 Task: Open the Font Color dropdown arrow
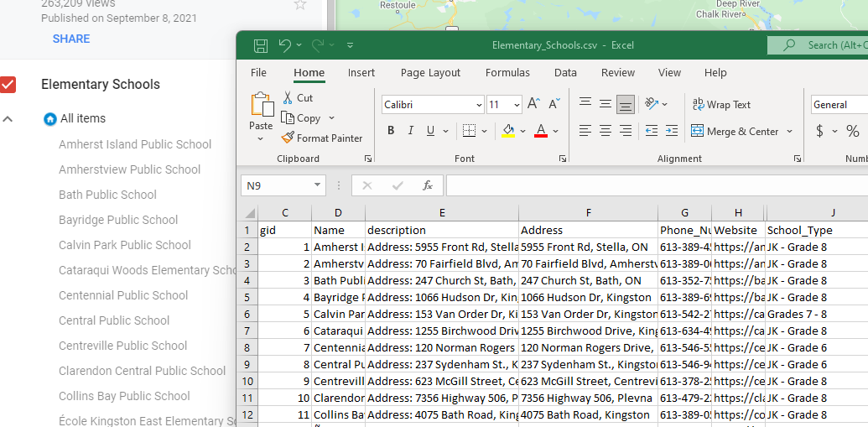(556, 131)
